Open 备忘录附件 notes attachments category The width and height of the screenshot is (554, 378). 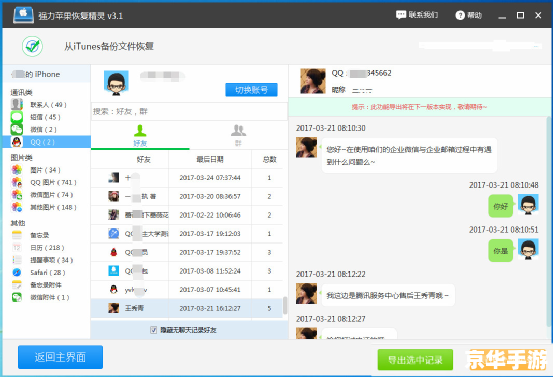point(47,285)
